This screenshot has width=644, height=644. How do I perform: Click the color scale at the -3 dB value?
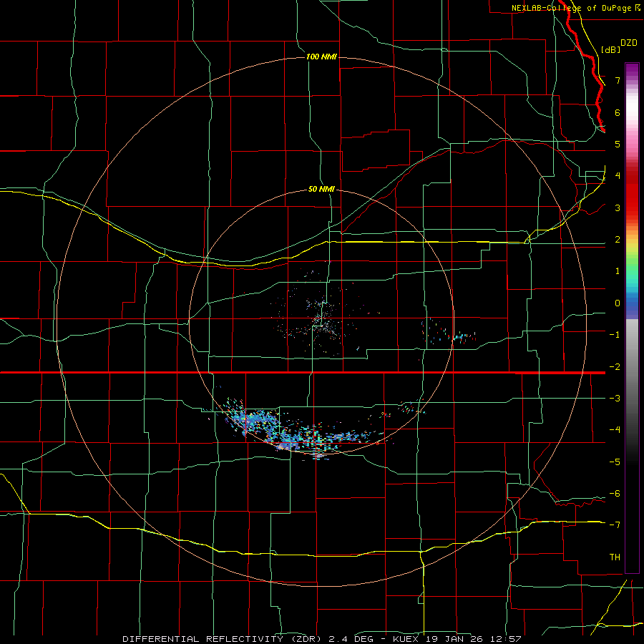632,399
